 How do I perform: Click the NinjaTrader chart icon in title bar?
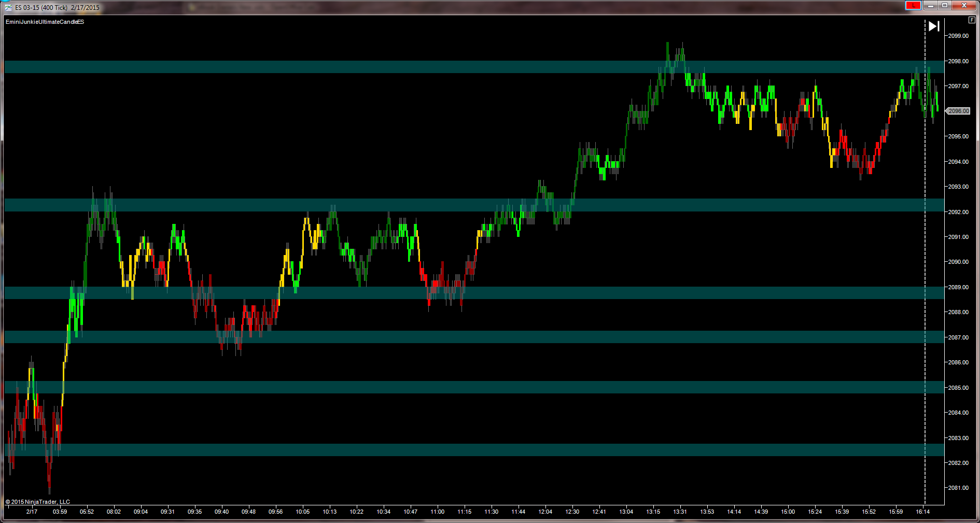tap(8, 7)
